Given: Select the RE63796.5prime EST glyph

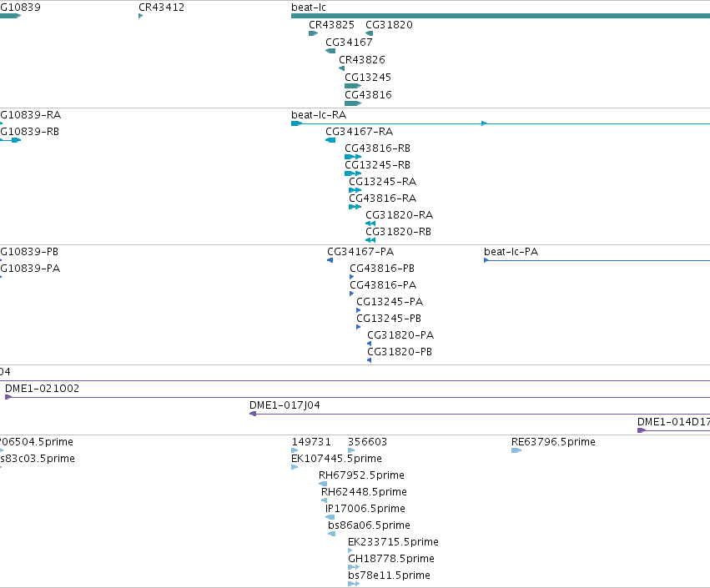Looking at the screenshot, I should (516, 450).
